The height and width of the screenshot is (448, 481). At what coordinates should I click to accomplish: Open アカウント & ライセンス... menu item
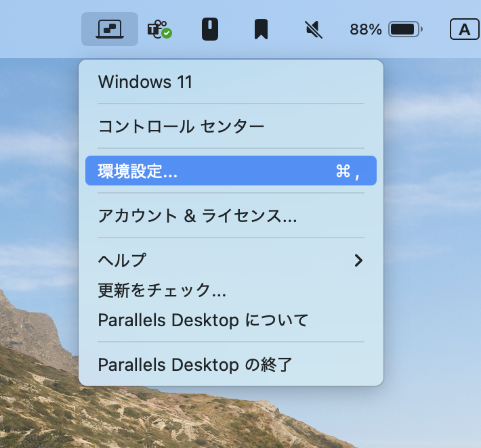point(231,215)
